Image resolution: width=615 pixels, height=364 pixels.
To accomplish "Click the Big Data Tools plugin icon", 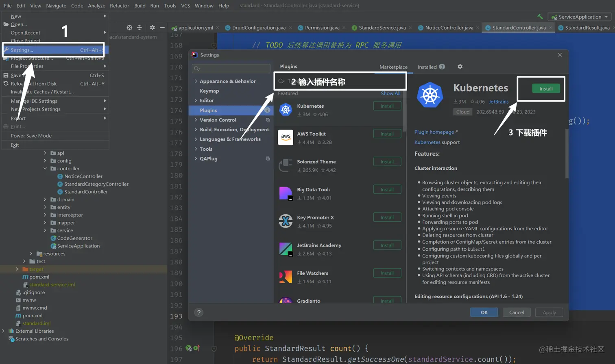I will pos(286,193).
